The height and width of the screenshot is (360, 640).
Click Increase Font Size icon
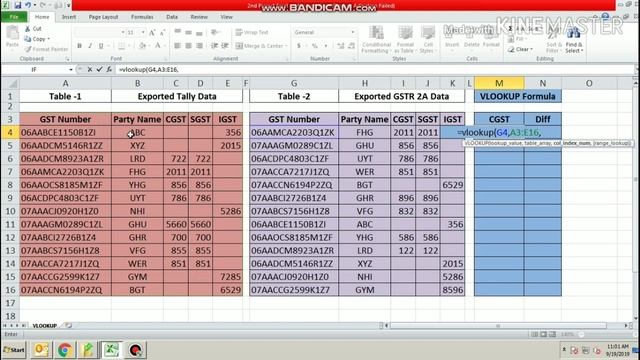(x=152, y=32)
